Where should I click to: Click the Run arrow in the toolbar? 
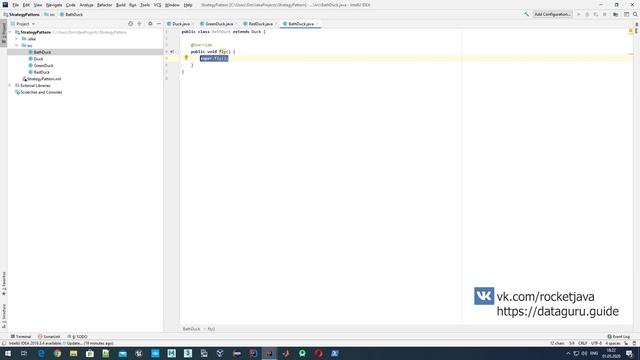coord(578,14)
